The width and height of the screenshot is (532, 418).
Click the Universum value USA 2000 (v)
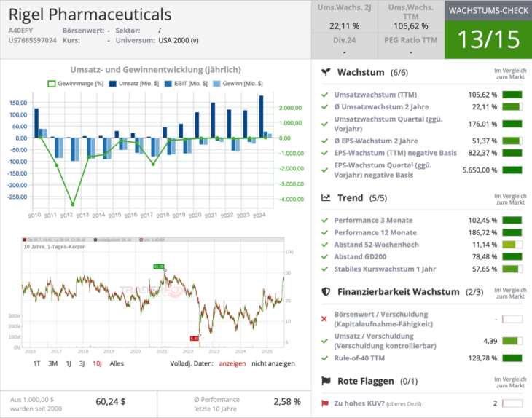(179, 40)
